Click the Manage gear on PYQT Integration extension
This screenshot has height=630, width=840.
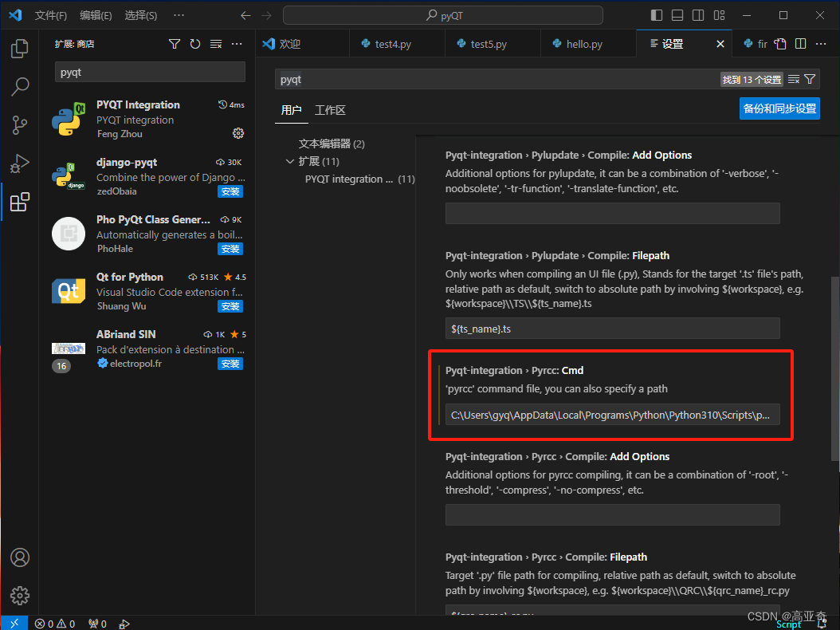click(x=237, y=133)
